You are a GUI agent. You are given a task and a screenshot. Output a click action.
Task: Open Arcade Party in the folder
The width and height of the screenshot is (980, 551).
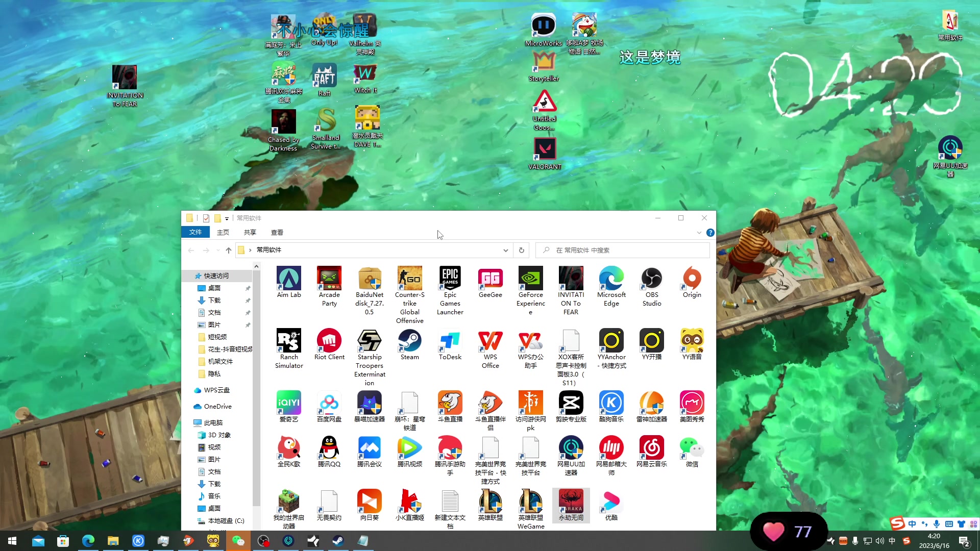point(329,286)
